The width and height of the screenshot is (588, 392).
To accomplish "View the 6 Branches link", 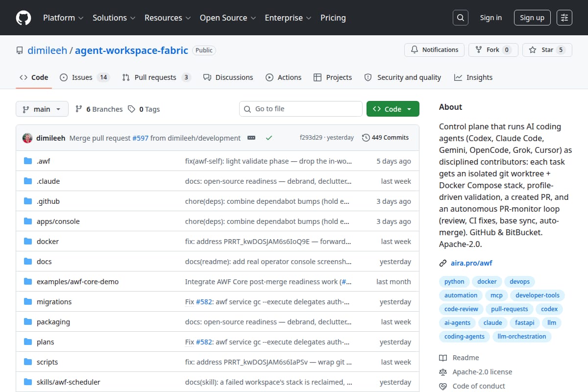I will coord(98,109).
